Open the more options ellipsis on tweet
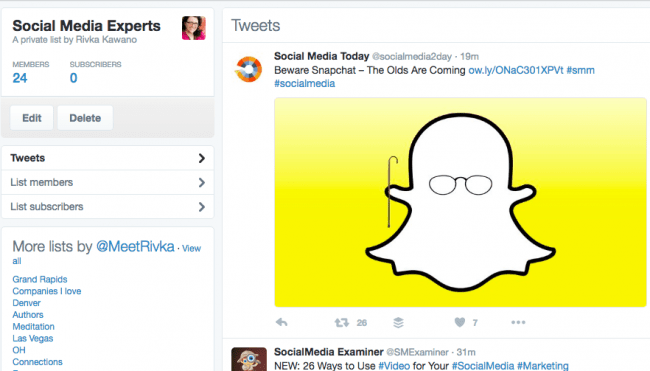 click(x=518, y=322)
